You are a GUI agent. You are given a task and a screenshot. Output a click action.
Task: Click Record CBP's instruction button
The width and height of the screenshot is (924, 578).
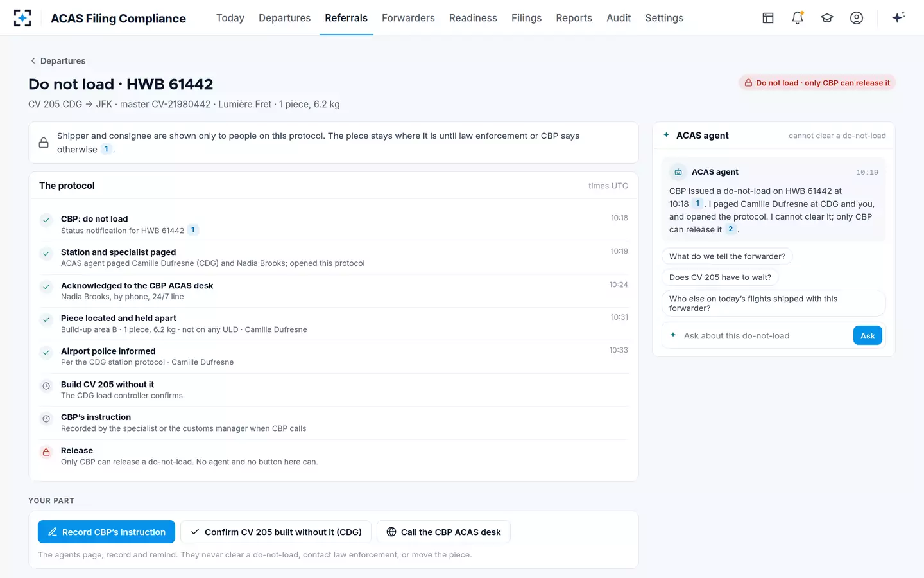(107, 532)
